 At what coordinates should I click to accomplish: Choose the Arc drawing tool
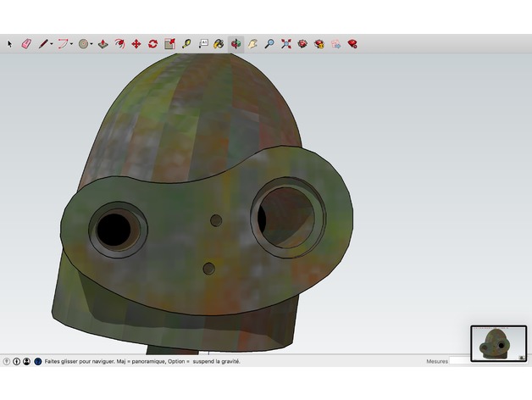(x=63, y=44)
